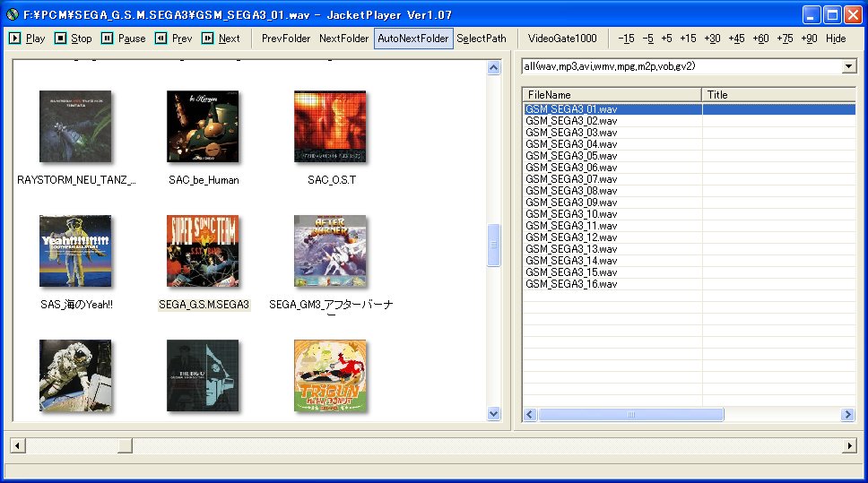Toggle the AutoNextFolder option
The image size is (868, 483).
point(413,39)
